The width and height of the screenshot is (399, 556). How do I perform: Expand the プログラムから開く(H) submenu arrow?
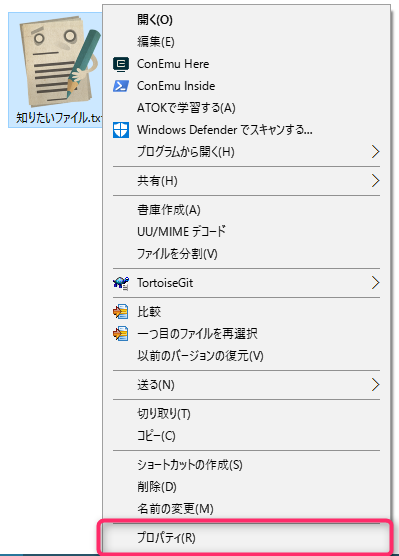[375, 152]
